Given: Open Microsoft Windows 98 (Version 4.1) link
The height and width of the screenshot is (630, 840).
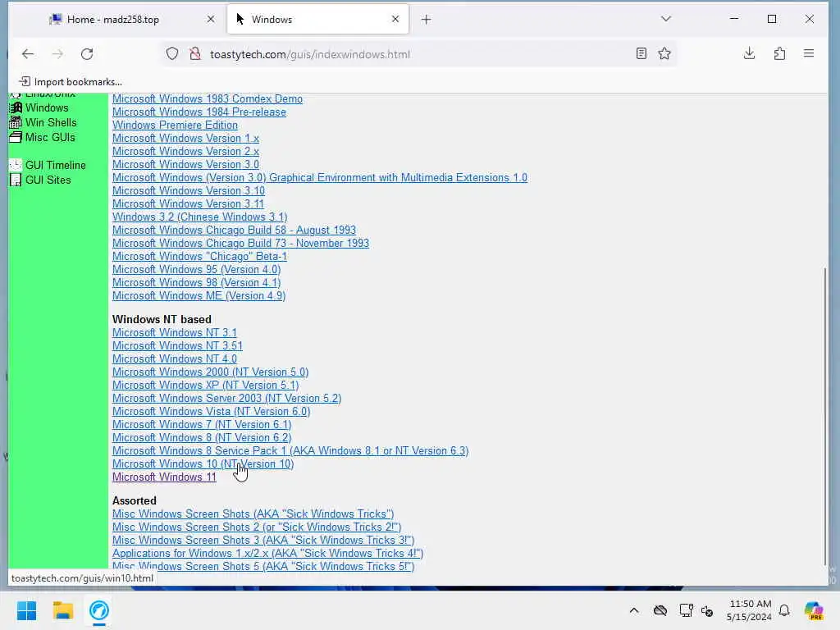Looking at the screenshot, I should tap(196, 283).
